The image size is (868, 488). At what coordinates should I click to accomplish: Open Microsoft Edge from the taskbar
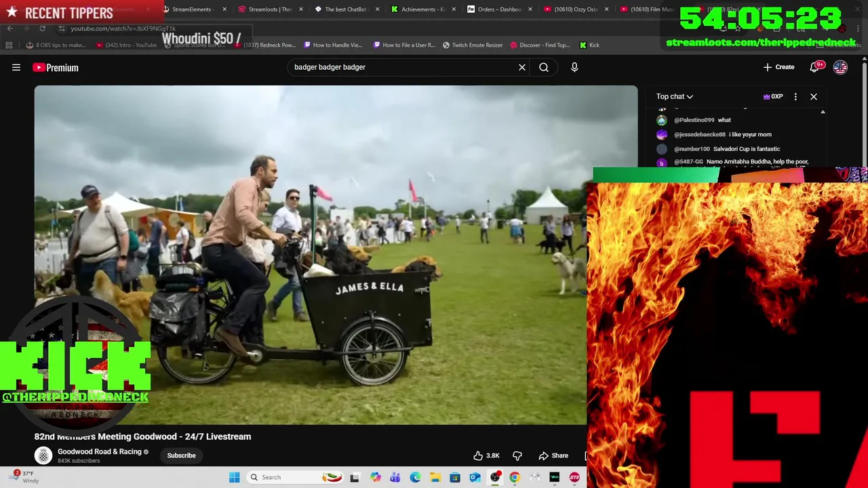click(x=415, y=477)
